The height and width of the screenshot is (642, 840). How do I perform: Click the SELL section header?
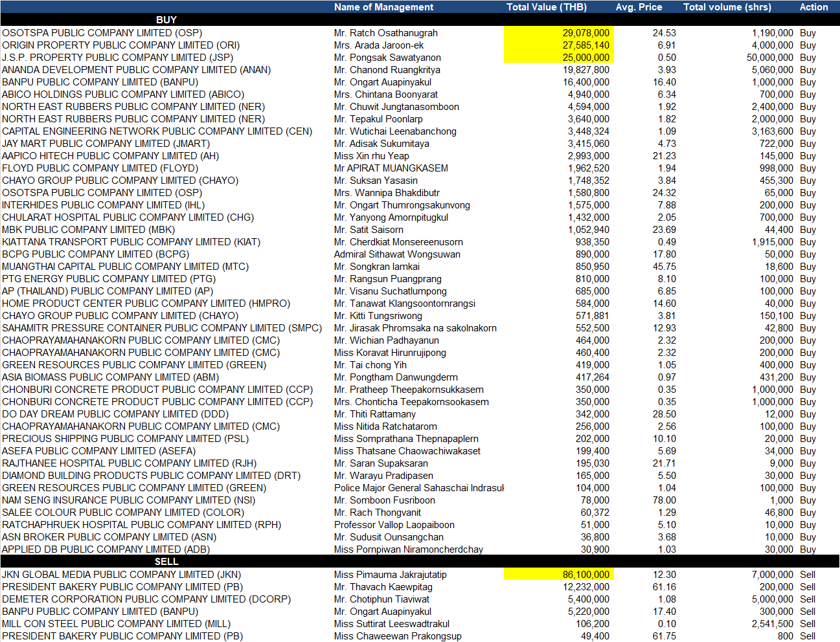[166, 562]
